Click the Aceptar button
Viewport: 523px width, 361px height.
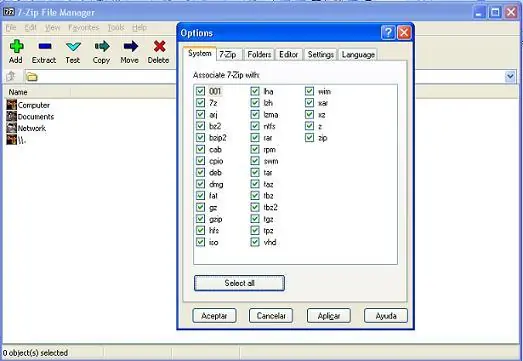click(x=214, y=316)
